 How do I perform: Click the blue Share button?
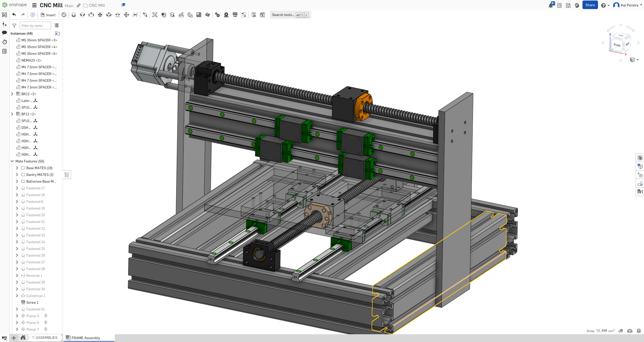(x=590, y=5)
